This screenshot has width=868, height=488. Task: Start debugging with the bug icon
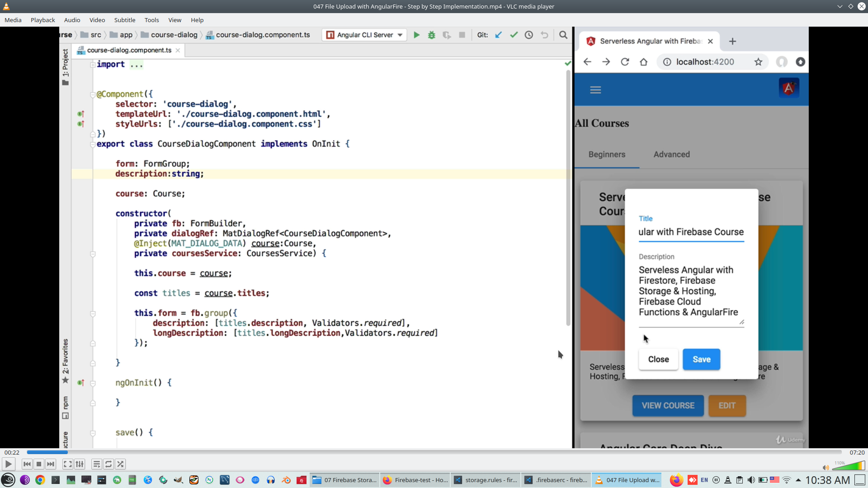tap(432, 35)
